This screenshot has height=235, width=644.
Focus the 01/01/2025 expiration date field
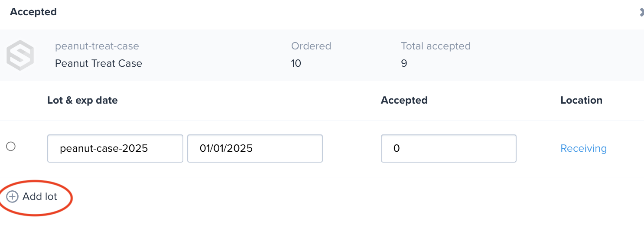click(x=255, y=148)
